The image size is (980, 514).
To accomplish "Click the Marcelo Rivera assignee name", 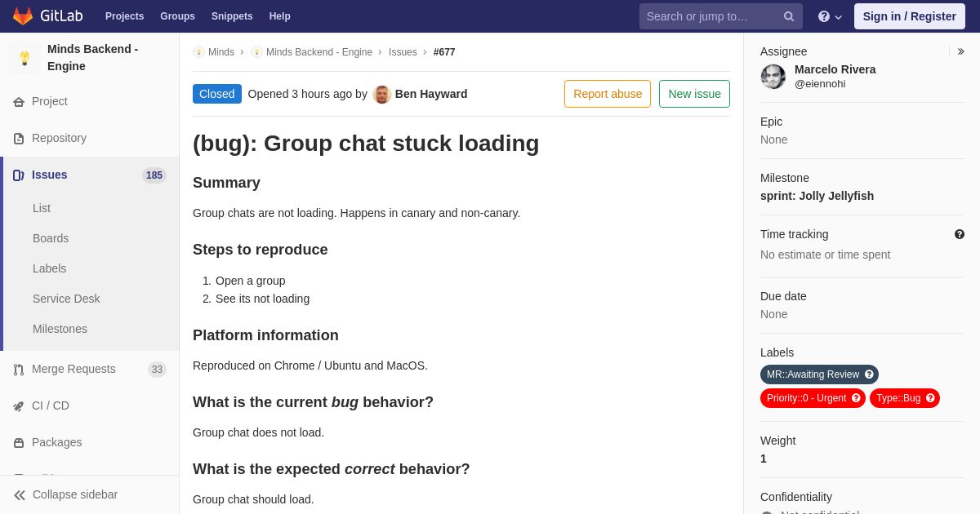I will click(835, 70).
